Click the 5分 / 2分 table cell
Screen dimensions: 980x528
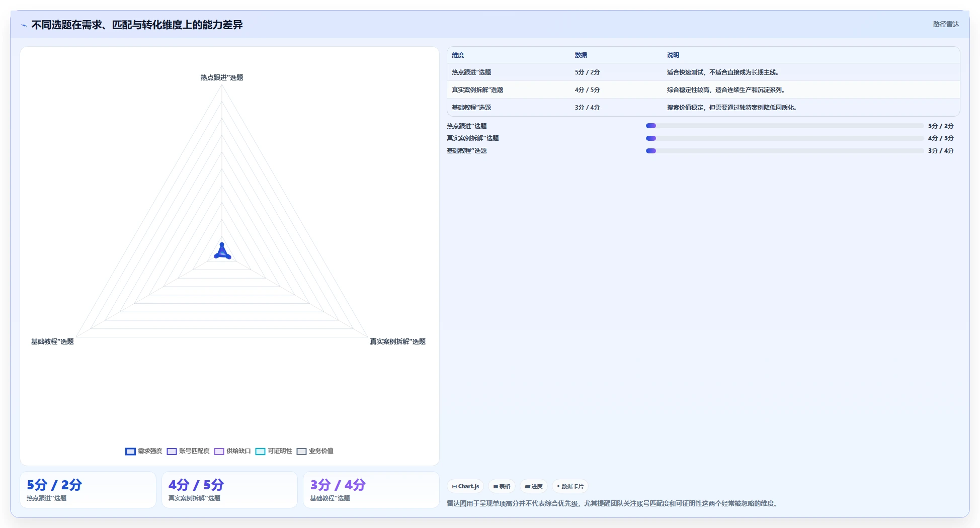pyautogui.click(x=587, y=72)
